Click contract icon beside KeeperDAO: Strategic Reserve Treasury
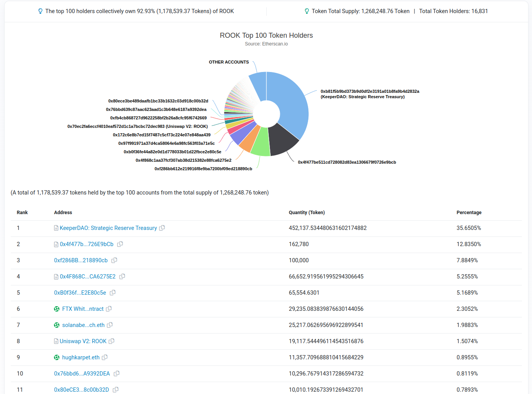Image resolution: width=532 pixels, height=394 pixels. click(56, 228)
